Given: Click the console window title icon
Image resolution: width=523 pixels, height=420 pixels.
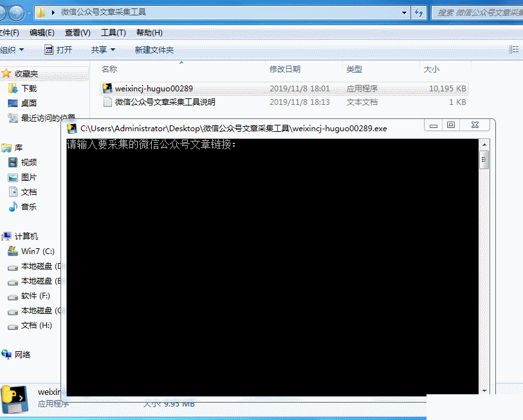Looking at the screenshot, I should pos(71,129).
